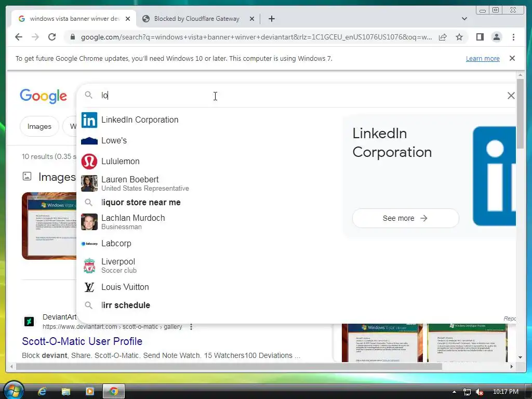Click the horizontal scrollbar right arrow
The width and height of the screenshot is (532, 399).
click(x=512, y=366)
